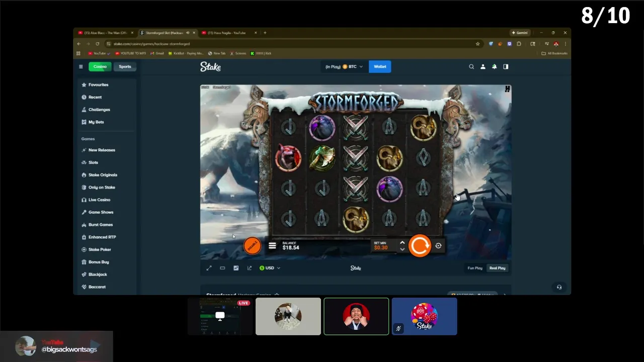Click the orange Disable bonus button

pyautogui.click(x=252, y=245)
